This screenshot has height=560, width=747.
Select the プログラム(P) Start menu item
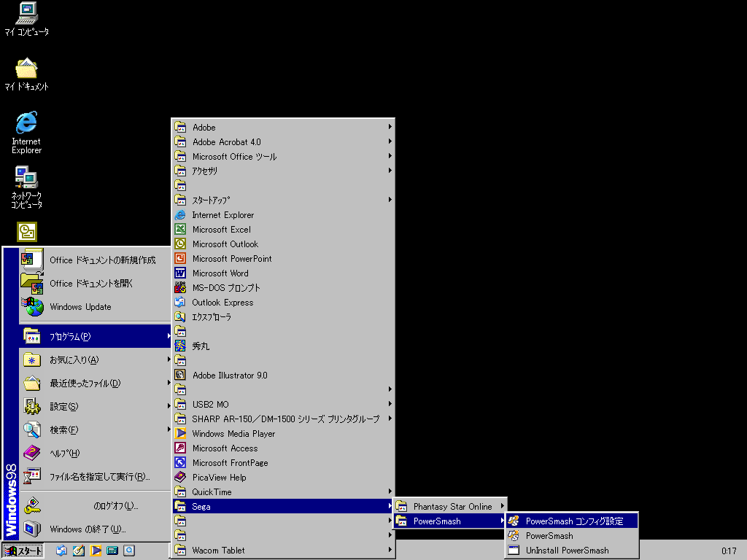[96, 337]
